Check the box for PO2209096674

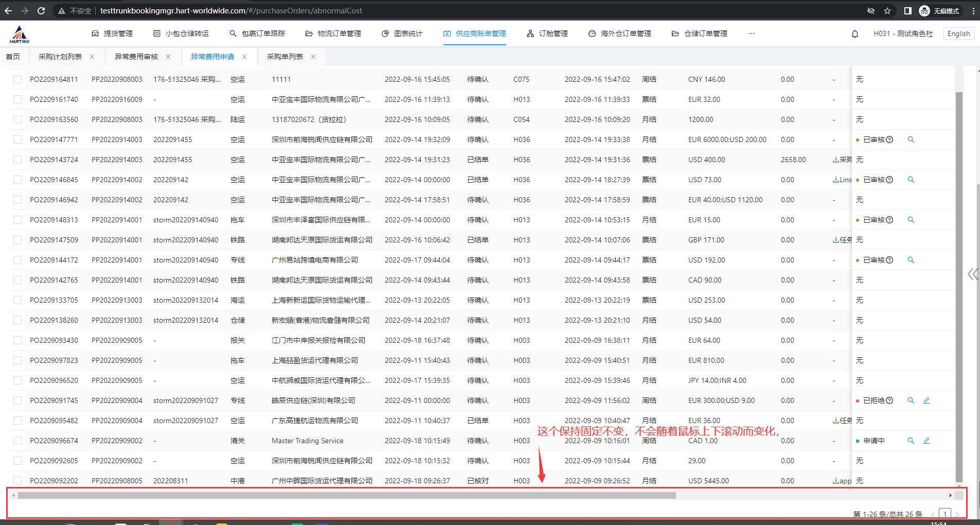[x=17, y=441]
